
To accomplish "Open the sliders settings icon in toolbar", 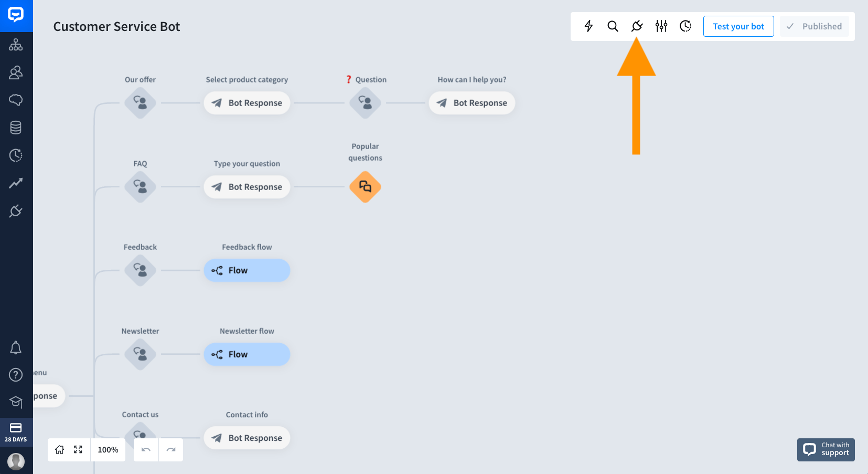I will (661, 26).
